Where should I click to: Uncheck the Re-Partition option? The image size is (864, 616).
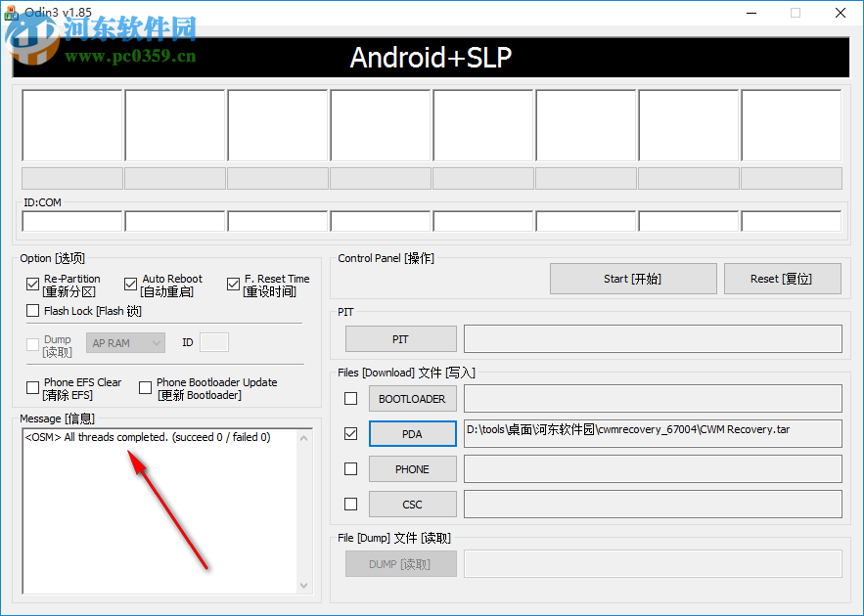(32, 284)
